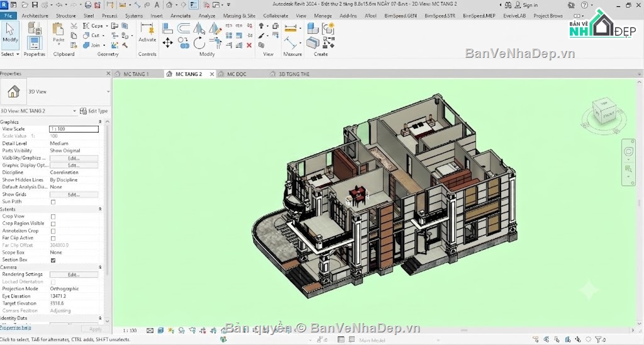Image resolution: width=644 pixels, height=345 pixels.
Task: Switch to the MC DOC view tab
Action: (x=236, y=74)
